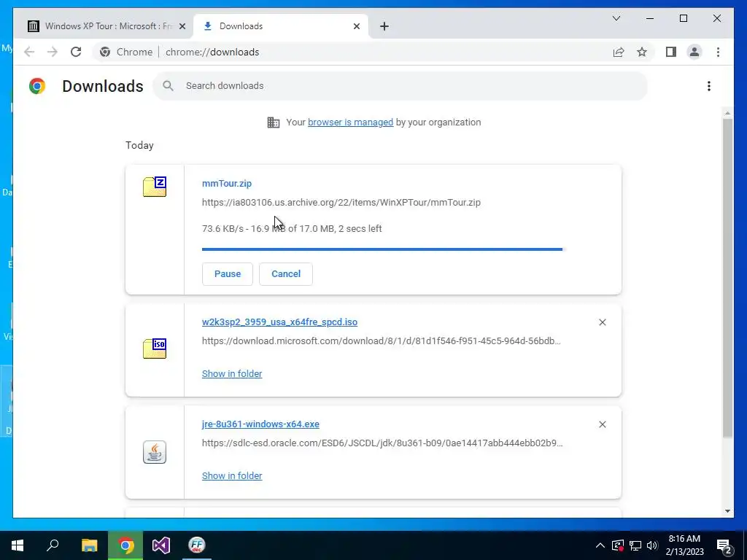Show the jre-8u361 installer in folder
The height and width of the screenshot is (560, 747).
[x=232, y=475]
